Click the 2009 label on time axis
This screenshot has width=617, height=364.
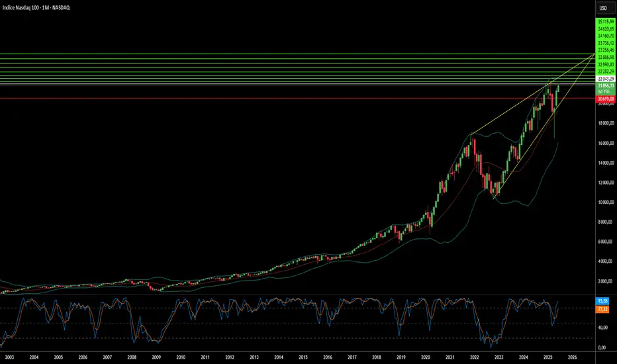point(156,357)
